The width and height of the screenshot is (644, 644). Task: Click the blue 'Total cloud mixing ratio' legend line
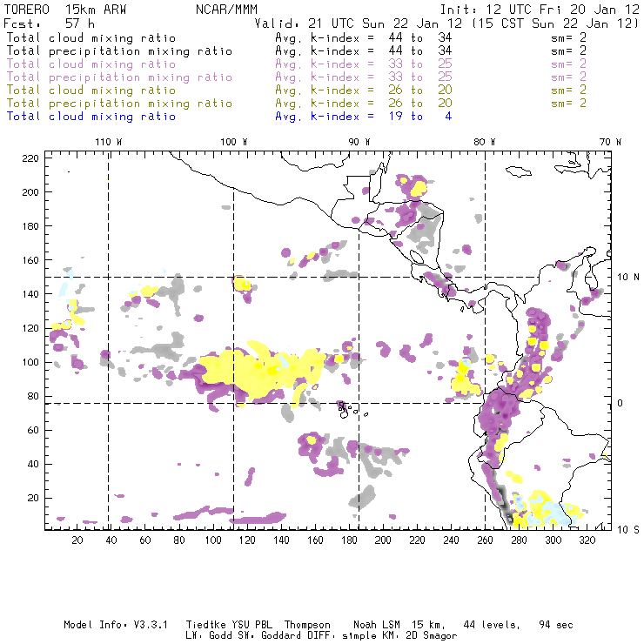[x=91, y=117]
